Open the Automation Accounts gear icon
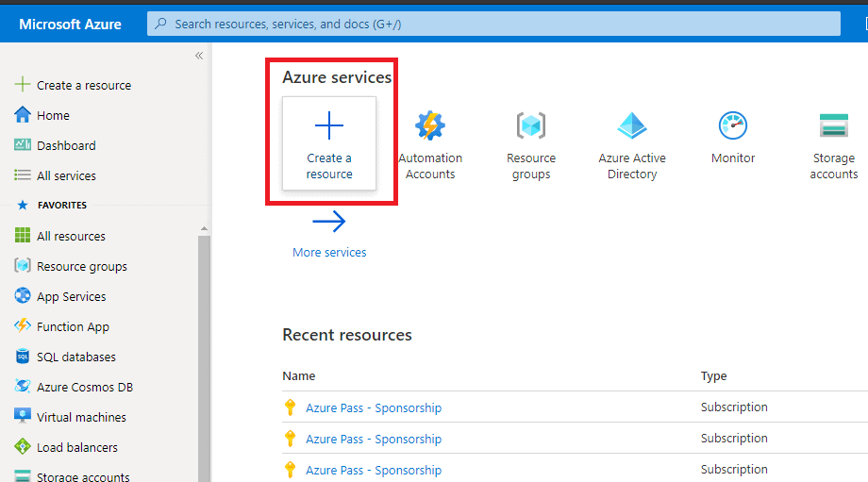 tap(430, 125)
